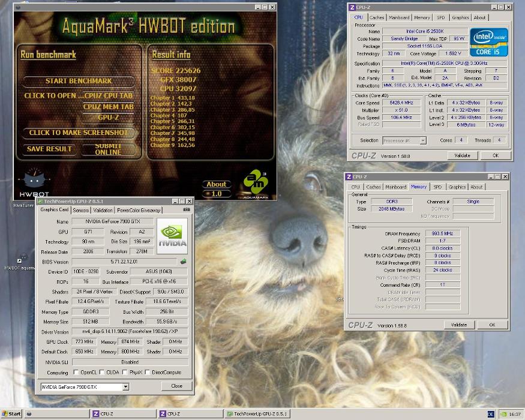Switch to CPU tab in lower CPU-Z window
The image size is (525, 420).
tap(355, 187)
